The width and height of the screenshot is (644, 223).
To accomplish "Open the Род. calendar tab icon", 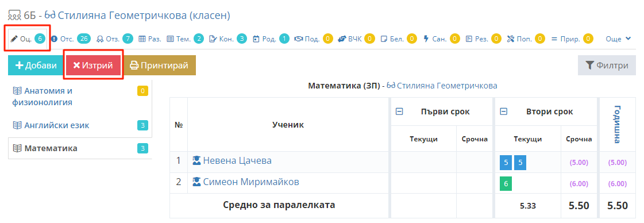I will click(256, 39).
